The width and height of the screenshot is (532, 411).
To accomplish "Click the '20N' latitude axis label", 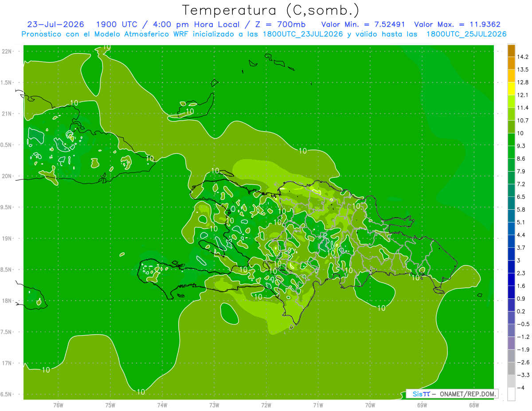I will (x=7, y=176).
